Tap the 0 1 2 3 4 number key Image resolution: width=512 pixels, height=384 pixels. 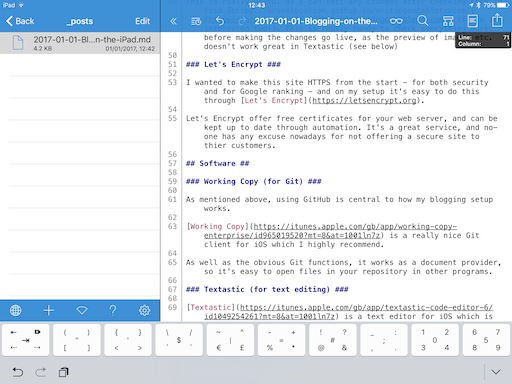click(x=435, y=340)
